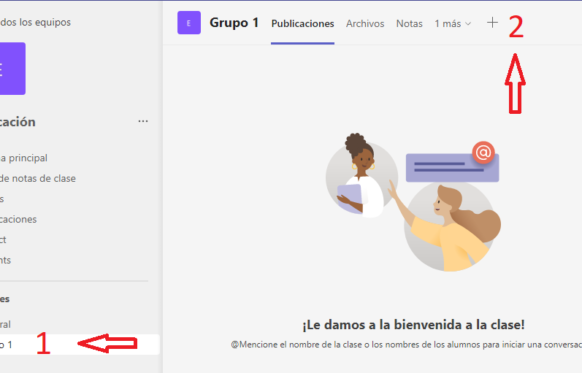Click the large purple team avatar tile
The image size is (582, 373).
point(12,69)
